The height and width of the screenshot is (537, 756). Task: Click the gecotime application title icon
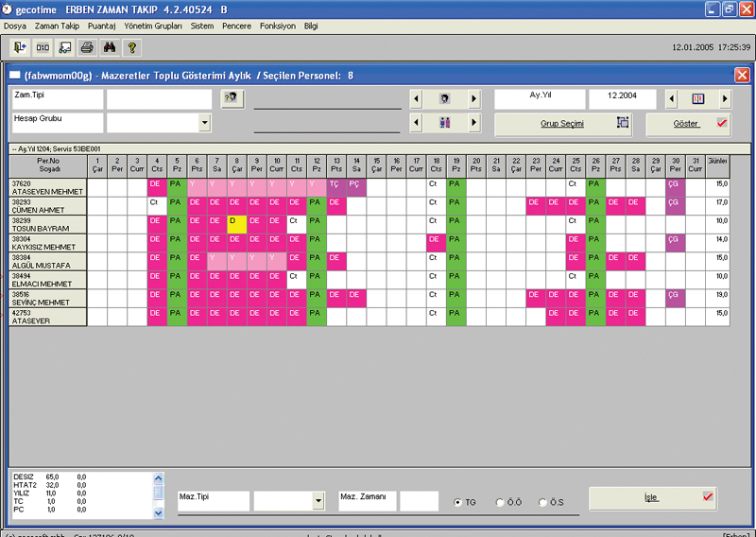click(x=8, y=9)
